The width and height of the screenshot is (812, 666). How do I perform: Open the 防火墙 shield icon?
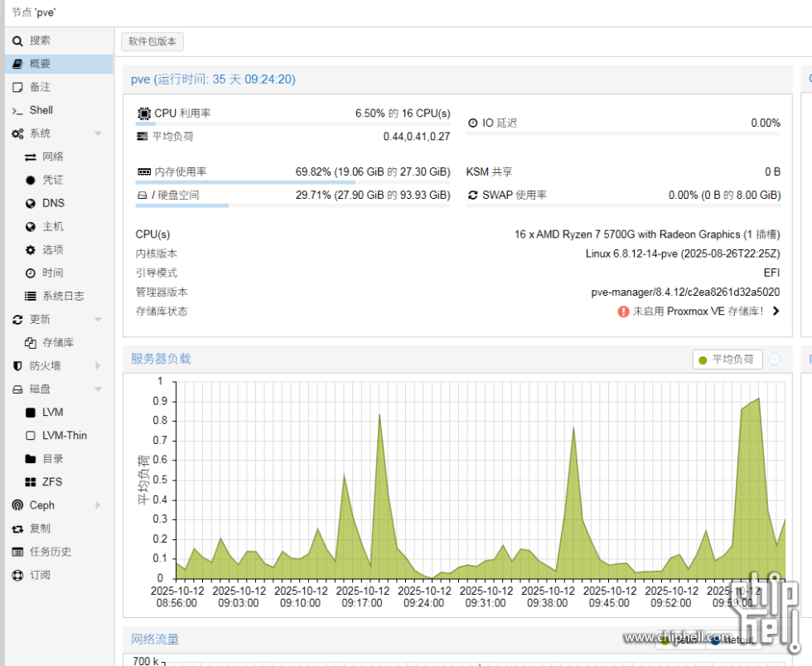(17, 365)
